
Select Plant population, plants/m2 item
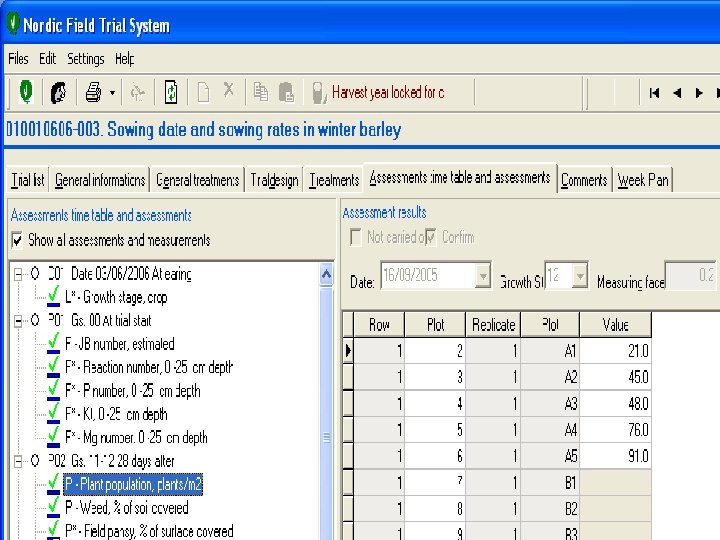click(x=133, y=484)
